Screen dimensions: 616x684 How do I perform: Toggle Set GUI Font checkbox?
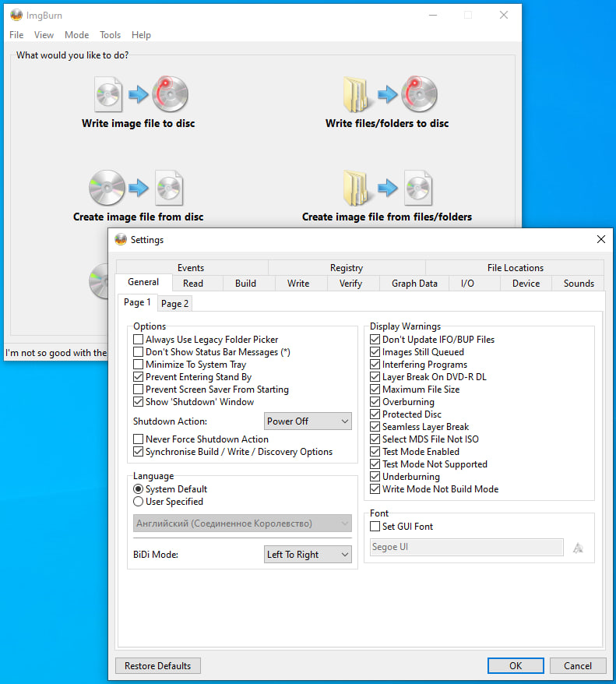[375, 527]
